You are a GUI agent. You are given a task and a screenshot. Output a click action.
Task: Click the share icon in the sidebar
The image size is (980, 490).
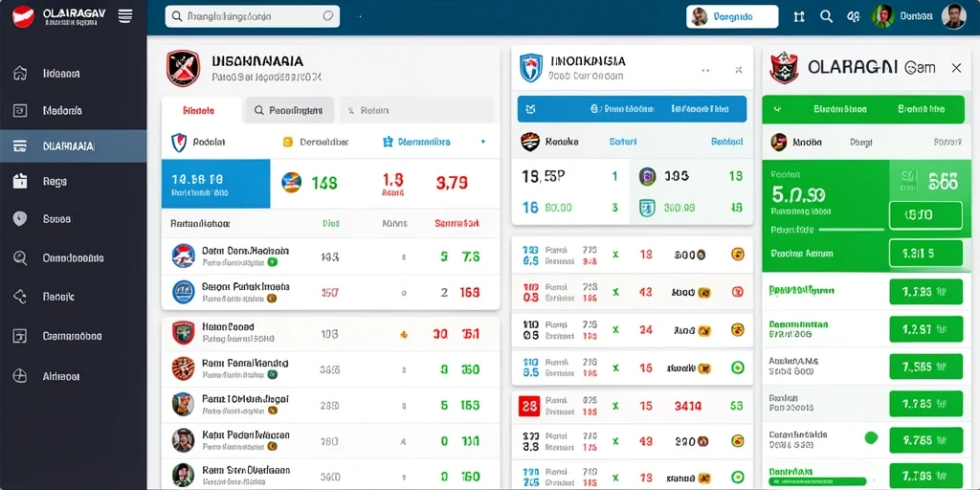click(20, 297)
